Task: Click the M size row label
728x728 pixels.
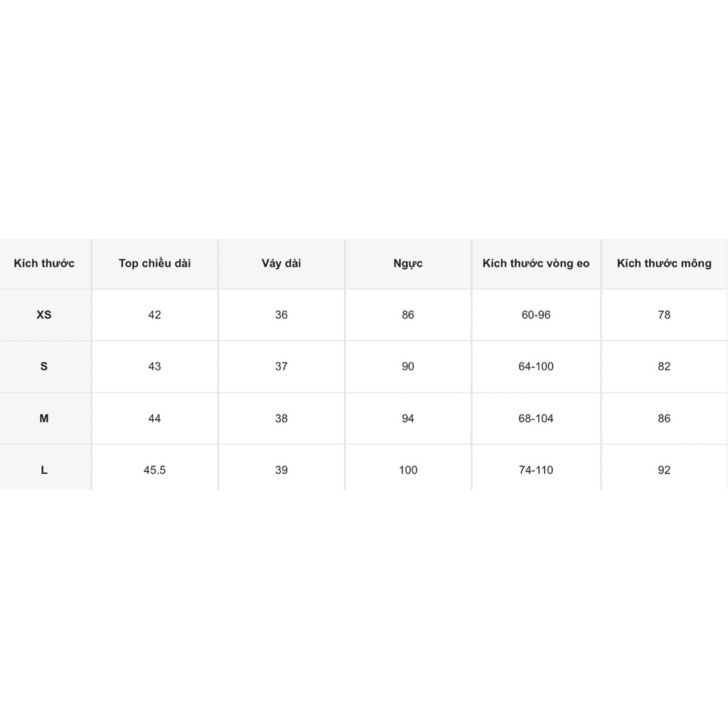Action: point(44,419)
